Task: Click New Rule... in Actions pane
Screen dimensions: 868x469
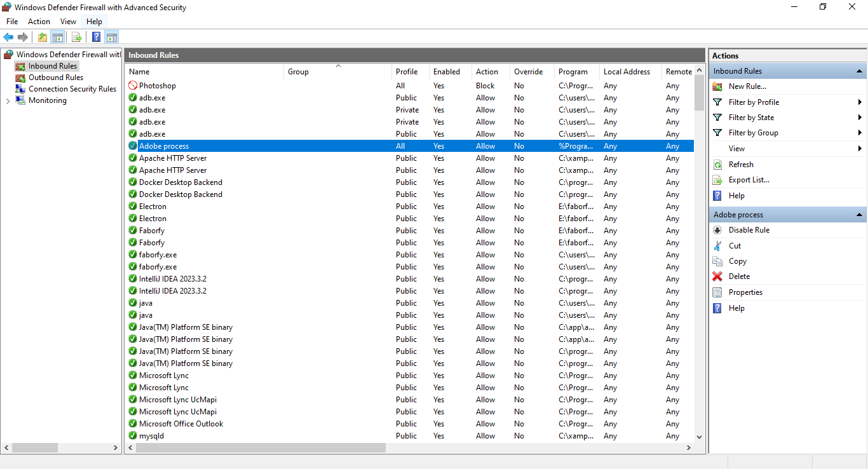Action: tap(747, 86)
